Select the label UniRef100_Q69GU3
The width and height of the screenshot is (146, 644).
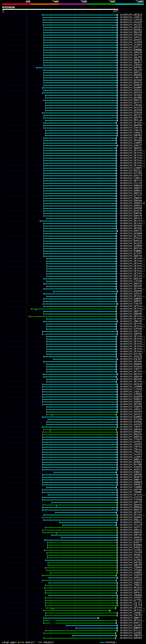(131, 522)
